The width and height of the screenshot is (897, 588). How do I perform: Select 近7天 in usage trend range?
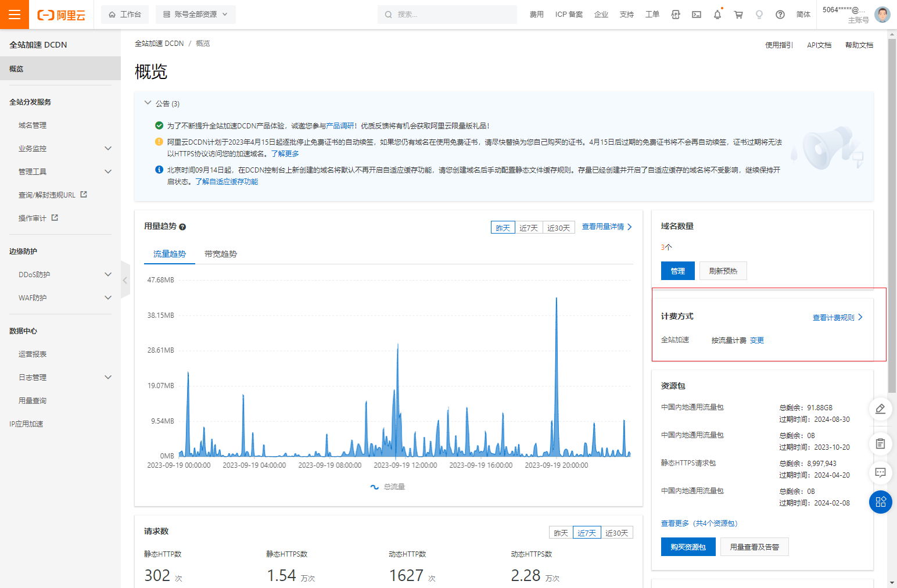coord(529,228)
